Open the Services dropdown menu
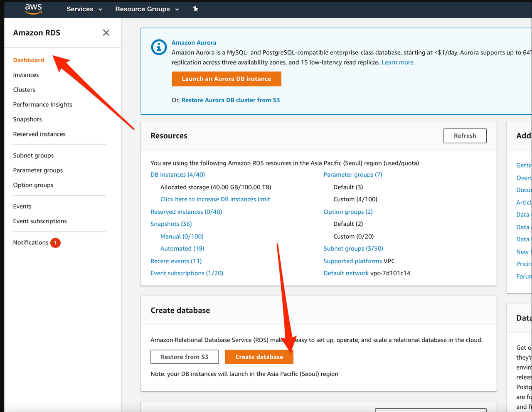This screenshot has width=532, height=412. click(84, 9)
